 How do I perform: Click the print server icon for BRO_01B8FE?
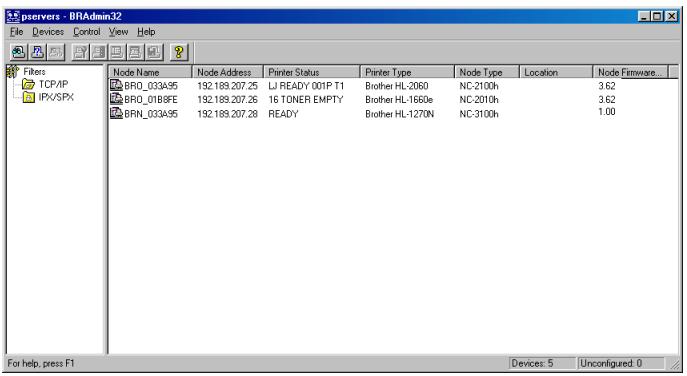116,99
